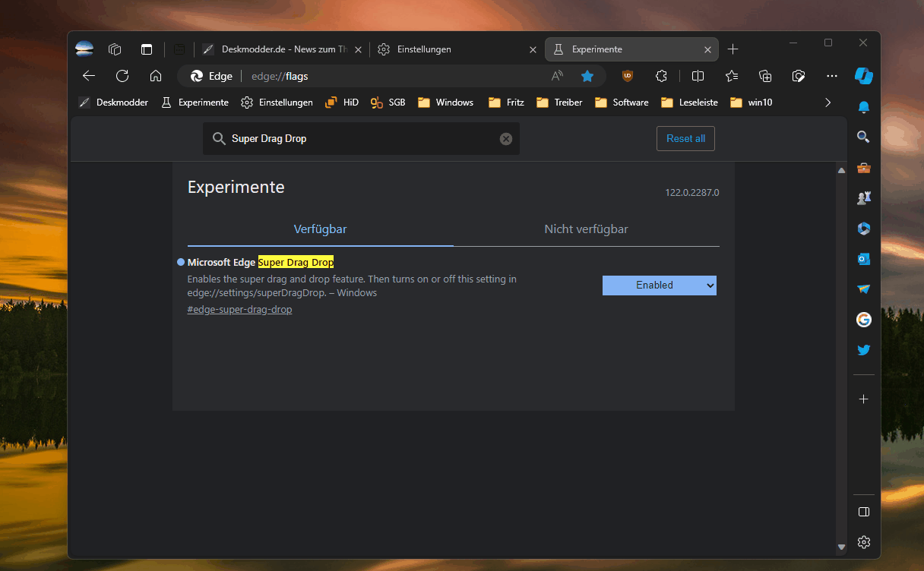Viewport: 924px width, 571px height.
Task: Go back using the back arrow
Action: tap(89, 76)
